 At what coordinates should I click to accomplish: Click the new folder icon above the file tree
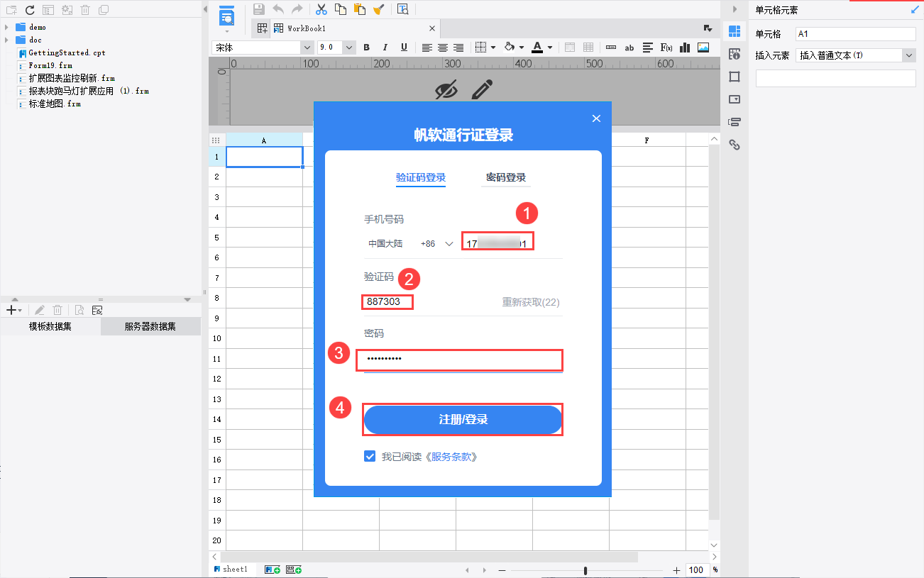pos(11,10)
